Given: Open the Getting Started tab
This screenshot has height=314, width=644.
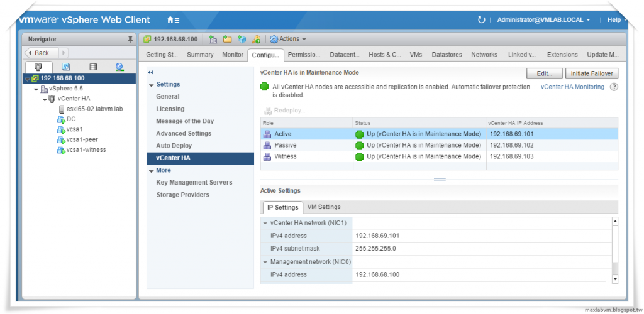Looking at the screenshot, I should click(x=162, y=55).
